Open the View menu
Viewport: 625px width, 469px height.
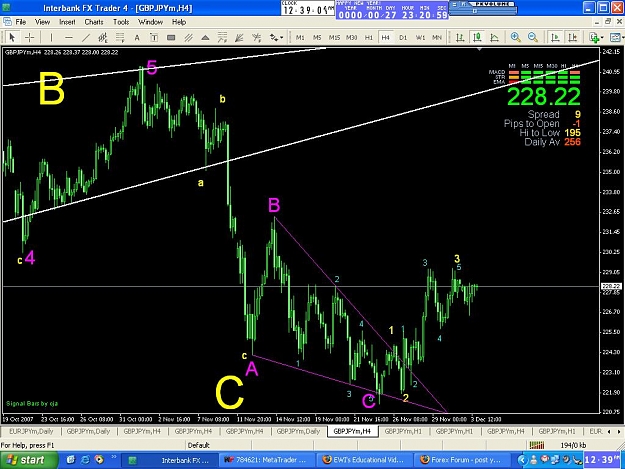[x=42, y=22]
